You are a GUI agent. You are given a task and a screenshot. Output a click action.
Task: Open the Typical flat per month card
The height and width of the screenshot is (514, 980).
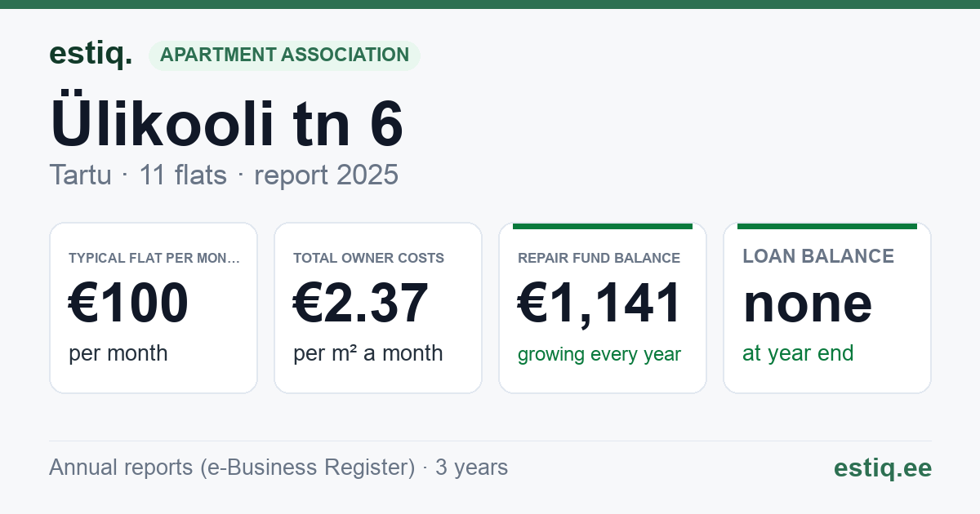click(154, 308)
